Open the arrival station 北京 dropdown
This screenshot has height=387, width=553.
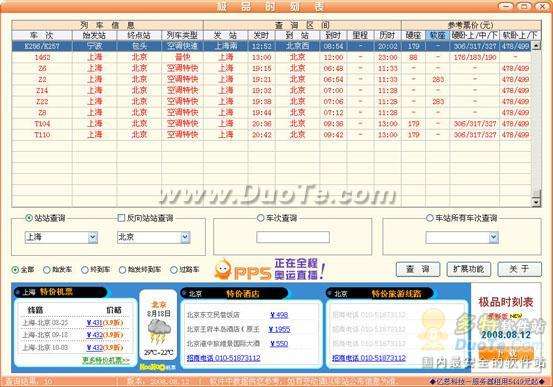(186, 237)
